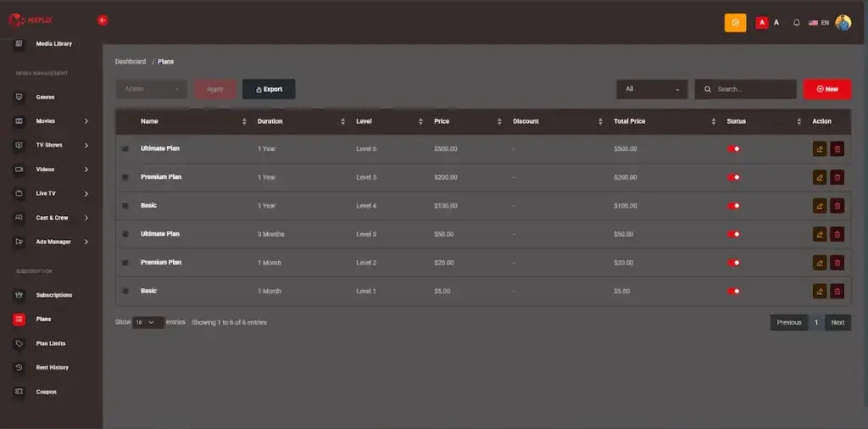Toggle status of Level 2 Premium Plan
Screen dimensions: 868x429
[x=733, y=263]
